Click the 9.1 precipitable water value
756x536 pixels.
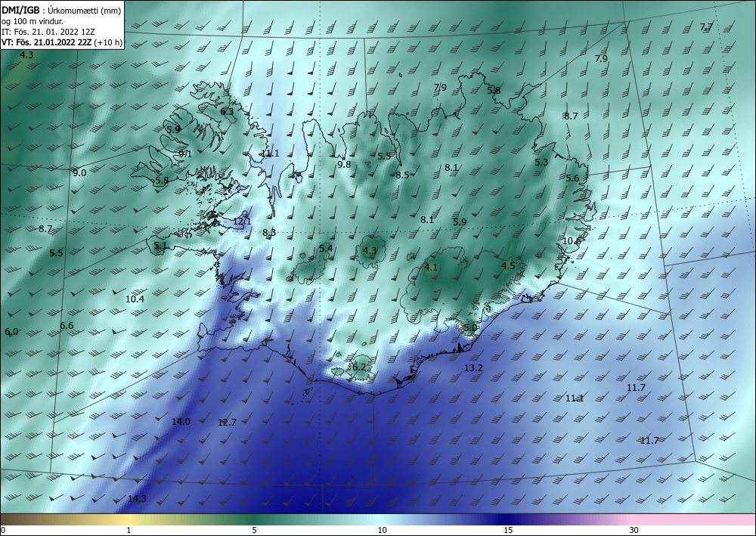coord(185,154)
